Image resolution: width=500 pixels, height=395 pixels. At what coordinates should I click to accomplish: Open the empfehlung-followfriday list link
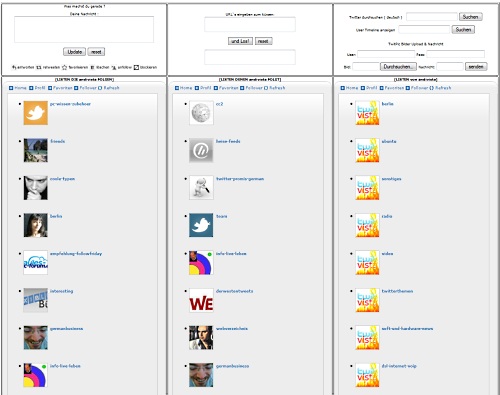76,254
